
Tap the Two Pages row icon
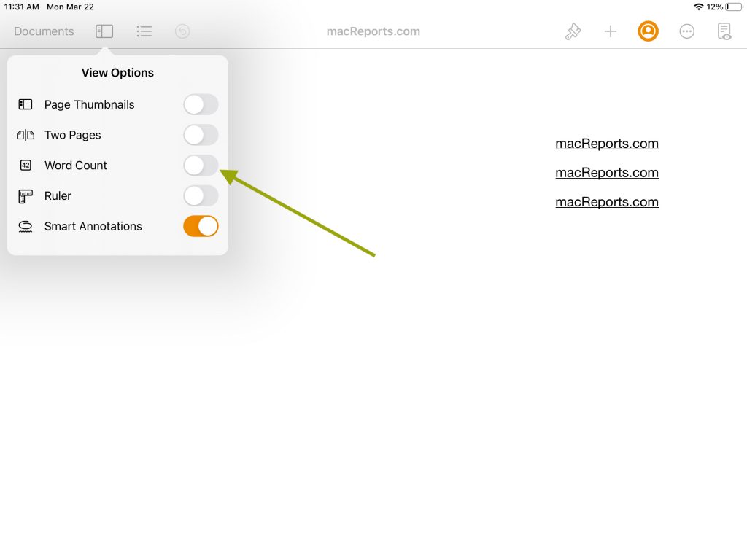pos(26,135)
